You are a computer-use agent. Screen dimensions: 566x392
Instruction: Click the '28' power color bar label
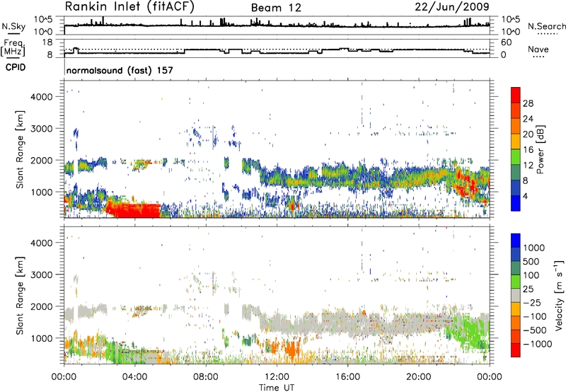[528, 103]
